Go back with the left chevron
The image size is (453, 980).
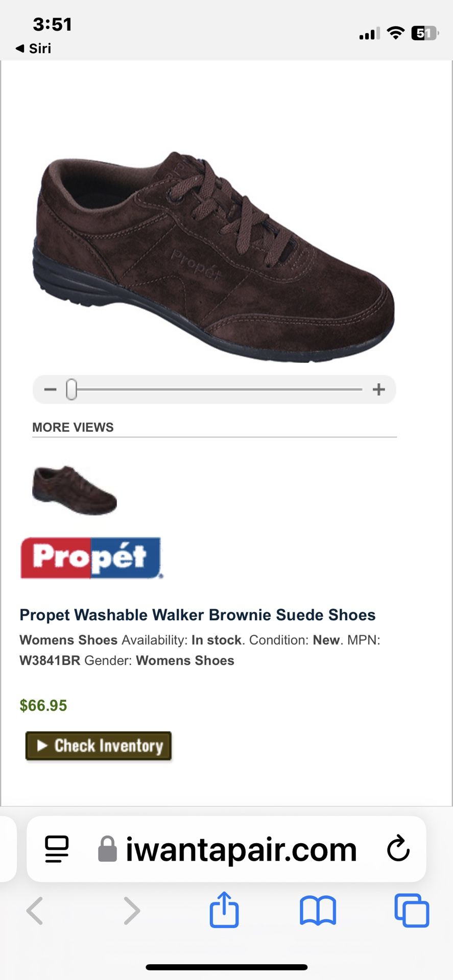point(35,911)
